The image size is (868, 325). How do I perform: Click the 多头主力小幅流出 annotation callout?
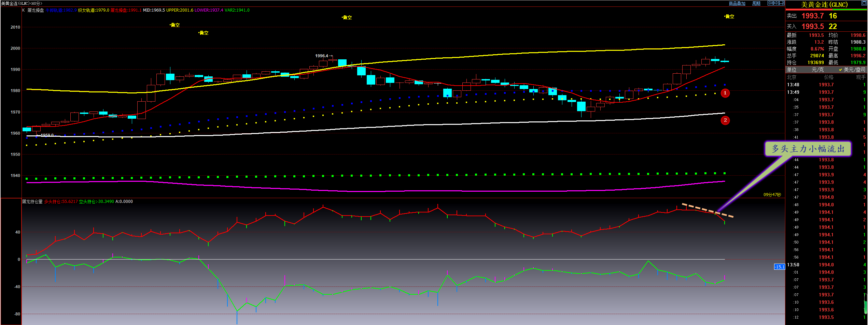point(808,149)
